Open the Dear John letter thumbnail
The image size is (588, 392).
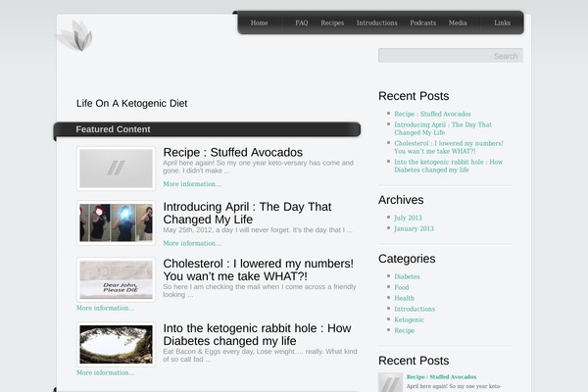(x=116, y=280)
